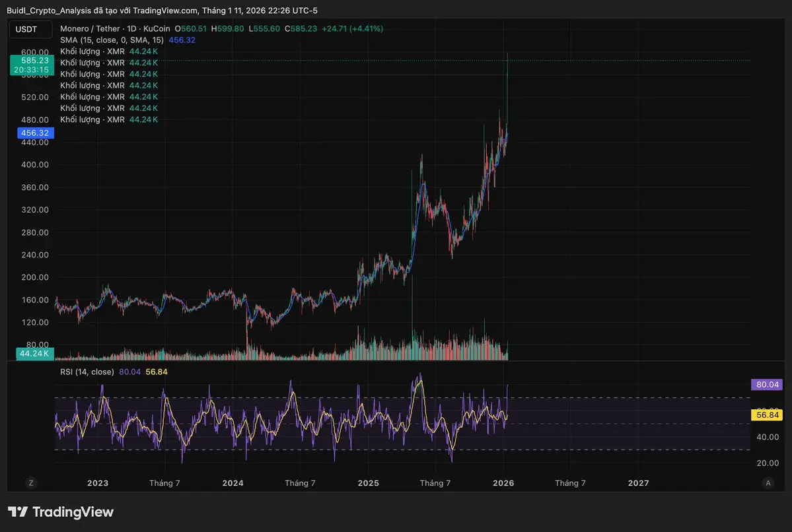Click the TradingView logo
The image size is (792, 532).
point(61,512)
